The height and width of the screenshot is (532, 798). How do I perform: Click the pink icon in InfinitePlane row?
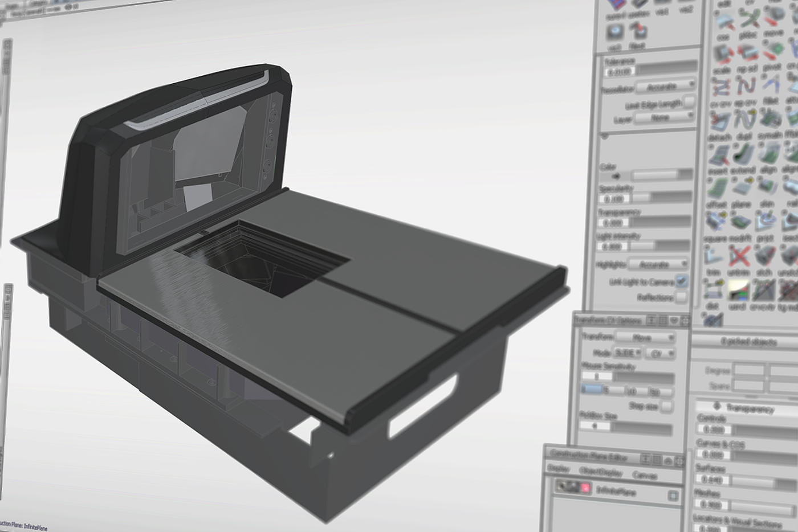click(x=585, y=488)
